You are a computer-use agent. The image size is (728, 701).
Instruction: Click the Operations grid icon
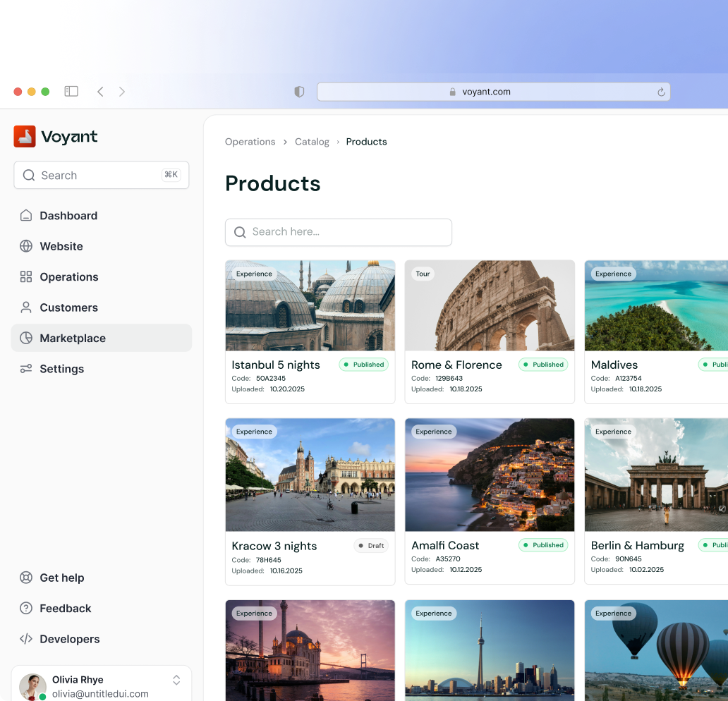[x=25, y=276]
